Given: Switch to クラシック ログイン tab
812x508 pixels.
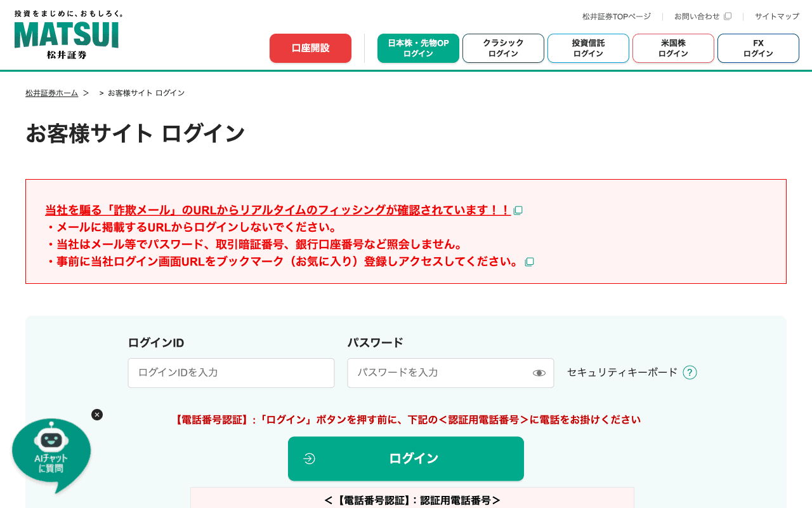Looking at the screenshot, I should (x=503, y=48).
